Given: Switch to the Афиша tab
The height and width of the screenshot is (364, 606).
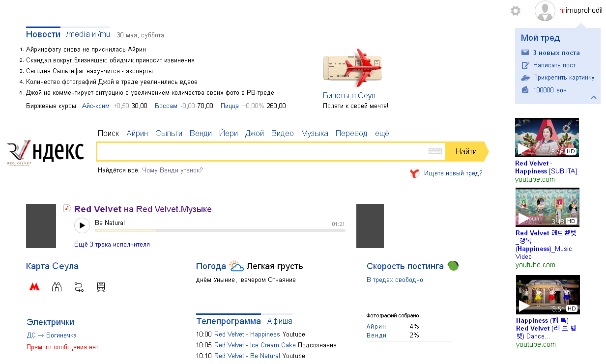Looking at the screenshot, I should (280, 321).
